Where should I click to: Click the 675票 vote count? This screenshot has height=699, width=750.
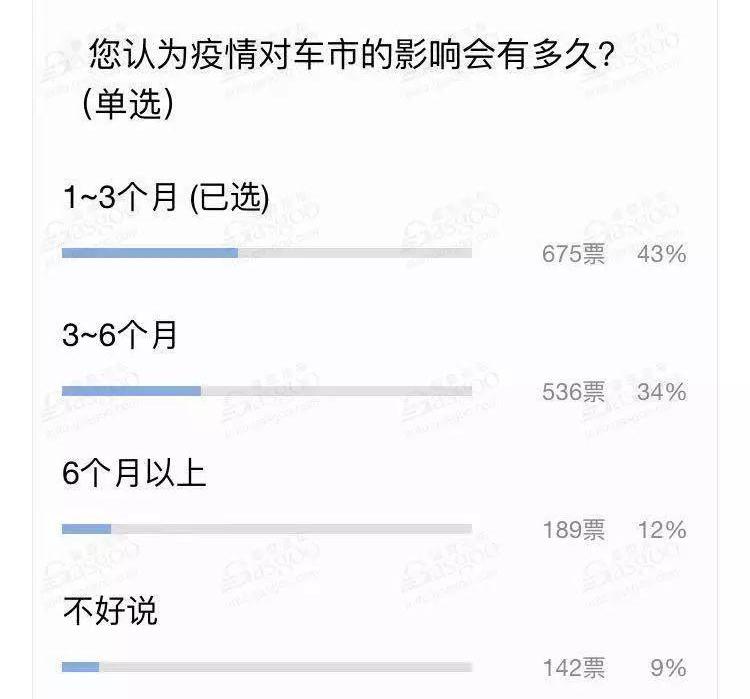click(573, 254)
